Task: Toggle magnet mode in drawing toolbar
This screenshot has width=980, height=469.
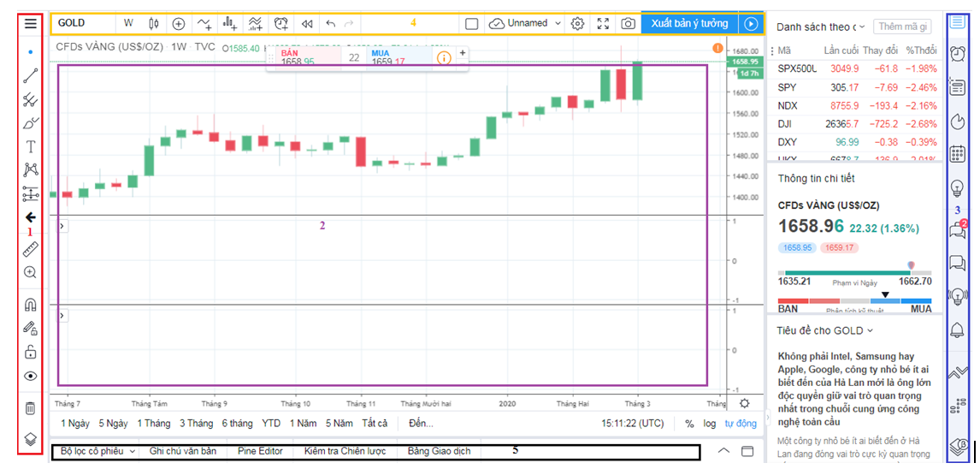Action: (30, 305)
